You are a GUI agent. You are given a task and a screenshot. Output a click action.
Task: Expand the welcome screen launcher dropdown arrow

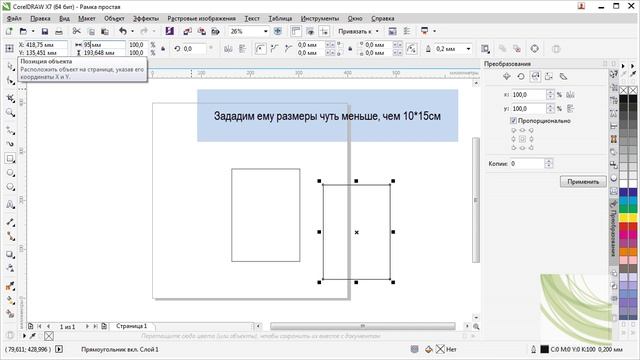(x=434, y=31)
